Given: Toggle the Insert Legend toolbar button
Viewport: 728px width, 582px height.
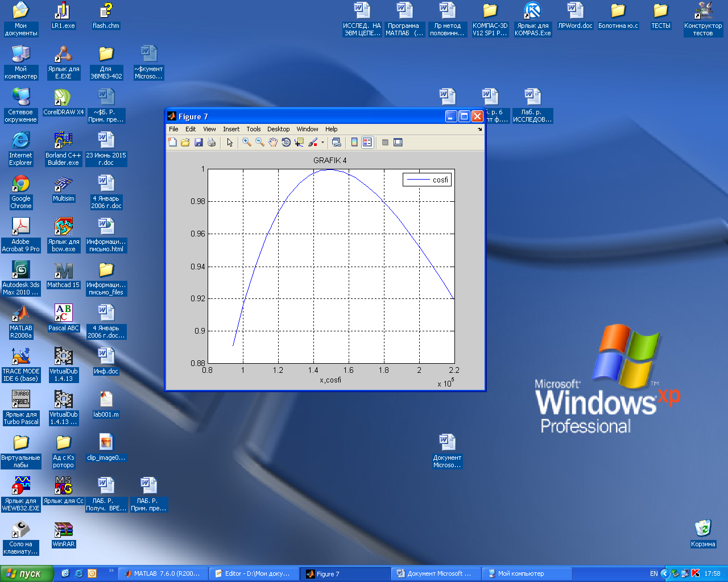Looking at the screenshot, I should tap(367, 142).
